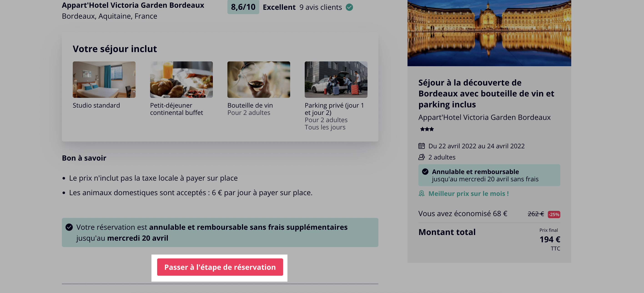Image resolution: width=644 pixels, height=293 pixels.
Task: Open the Petit-déjeuner continental buffet photo
Action: [x=181, y=79]
